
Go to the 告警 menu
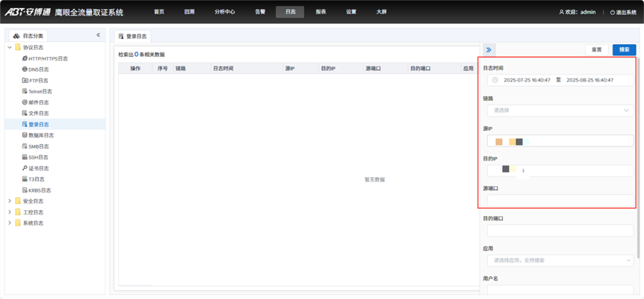tap(259, 12)
